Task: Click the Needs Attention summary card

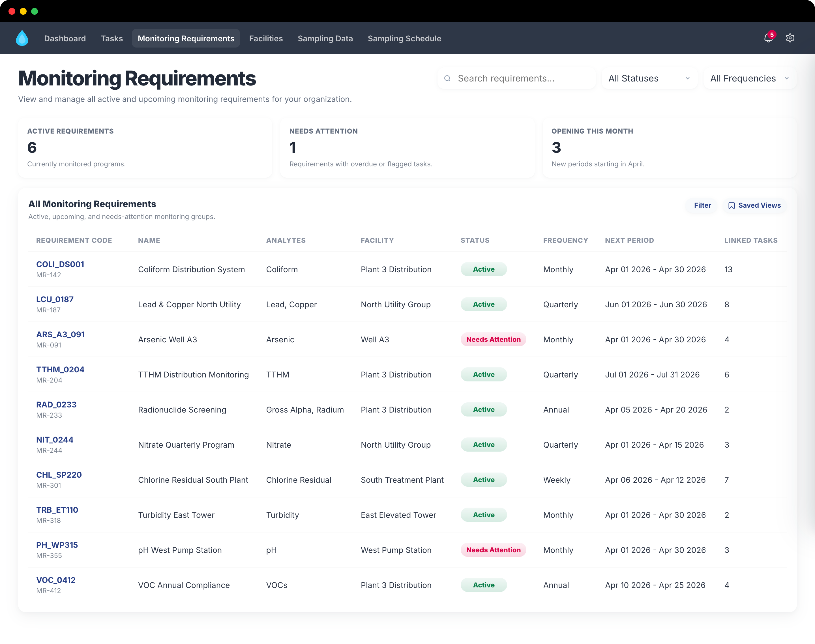Action: tap(407, 147)
